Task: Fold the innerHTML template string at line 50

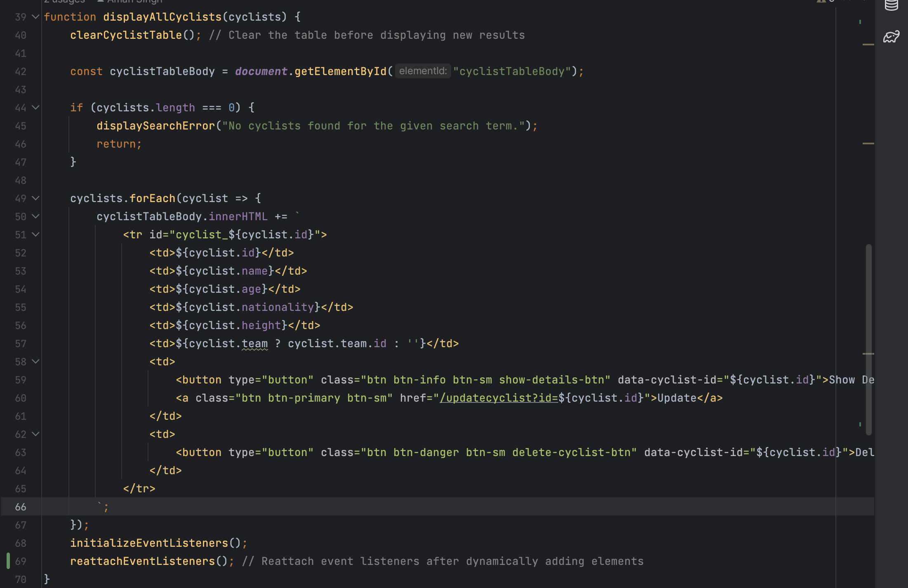Action: coord(35,216)
